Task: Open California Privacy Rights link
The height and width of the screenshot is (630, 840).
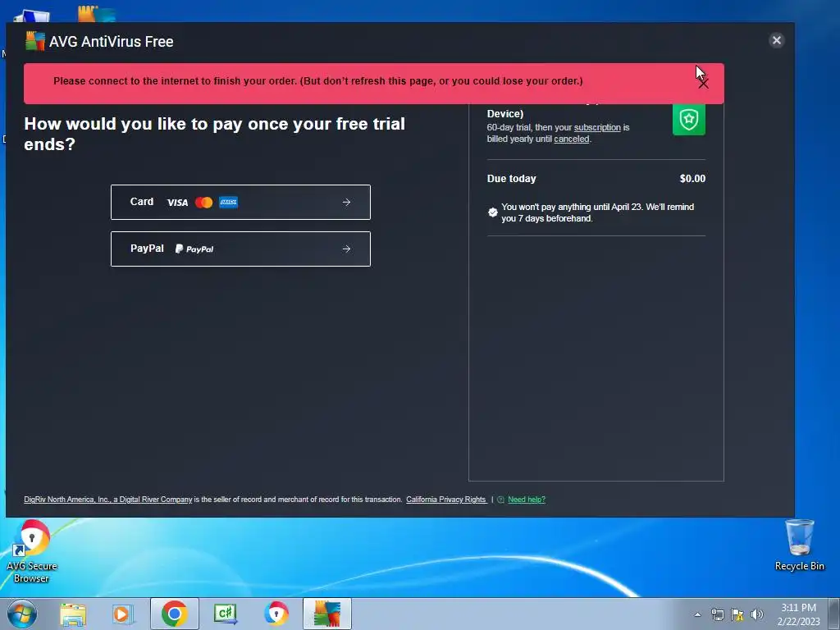Action: pyautogui.click(x=445, y=500)
